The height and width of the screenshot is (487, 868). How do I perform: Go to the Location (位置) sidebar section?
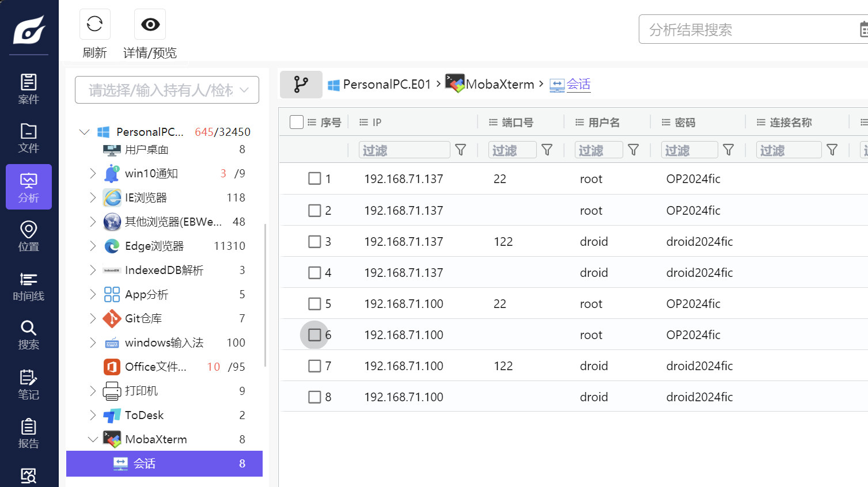coord(28,236)
